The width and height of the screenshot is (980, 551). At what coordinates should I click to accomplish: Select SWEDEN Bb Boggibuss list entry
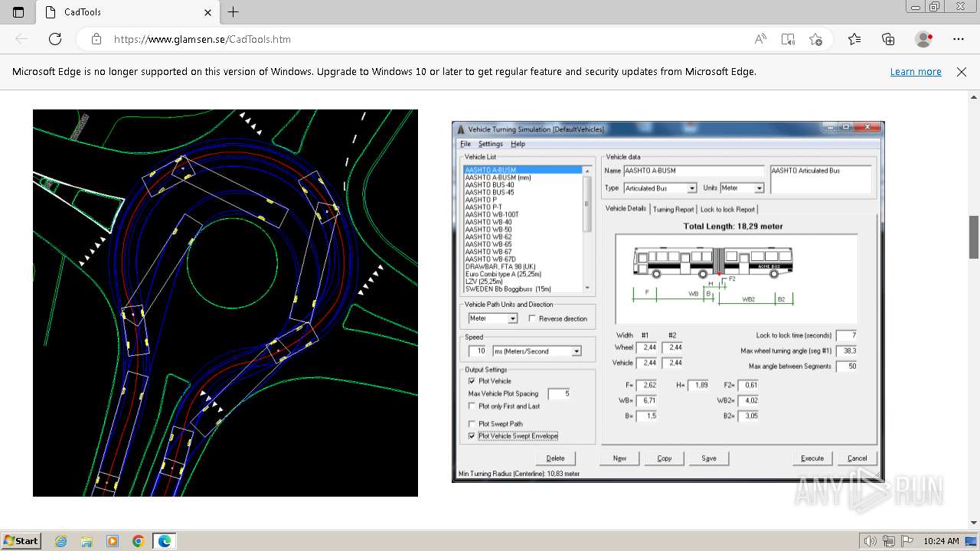pyautogui.click(x=508, y=289)
